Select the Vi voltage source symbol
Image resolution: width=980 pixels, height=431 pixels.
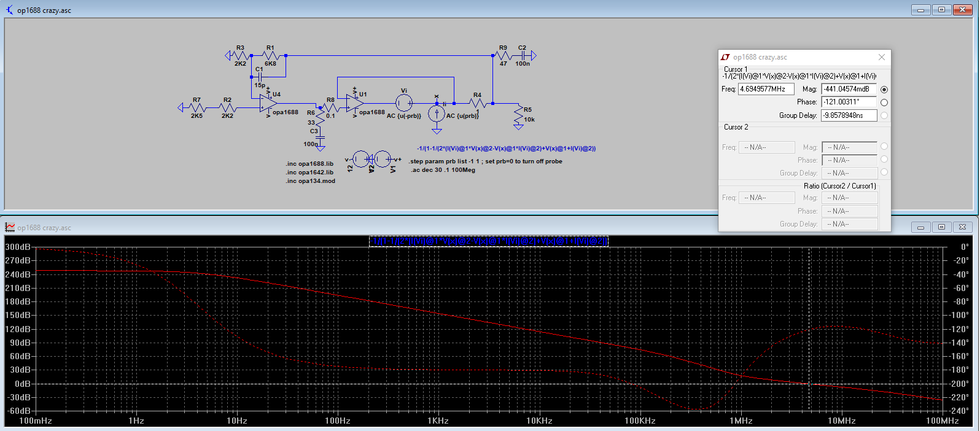pyautogui.click(x=403, y=103)
